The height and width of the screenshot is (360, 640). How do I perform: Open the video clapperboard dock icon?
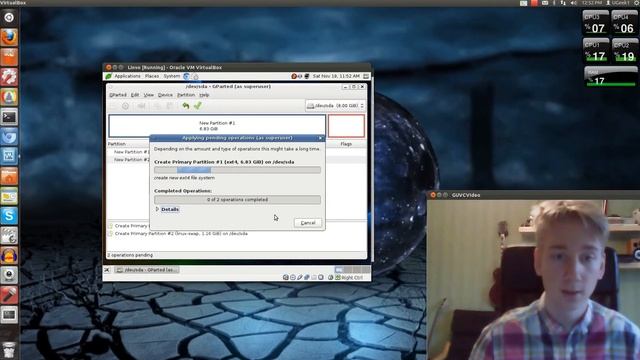[x=9, y=236]
